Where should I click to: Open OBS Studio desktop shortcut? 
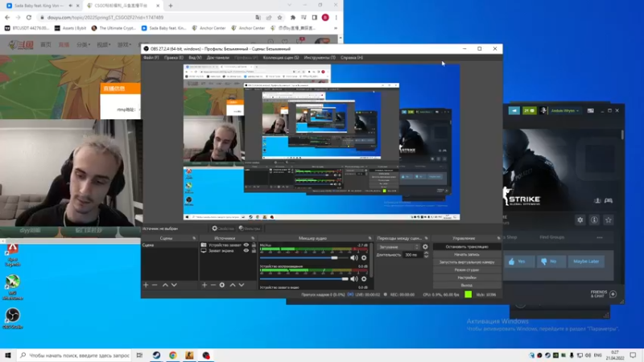pos(12,318)
